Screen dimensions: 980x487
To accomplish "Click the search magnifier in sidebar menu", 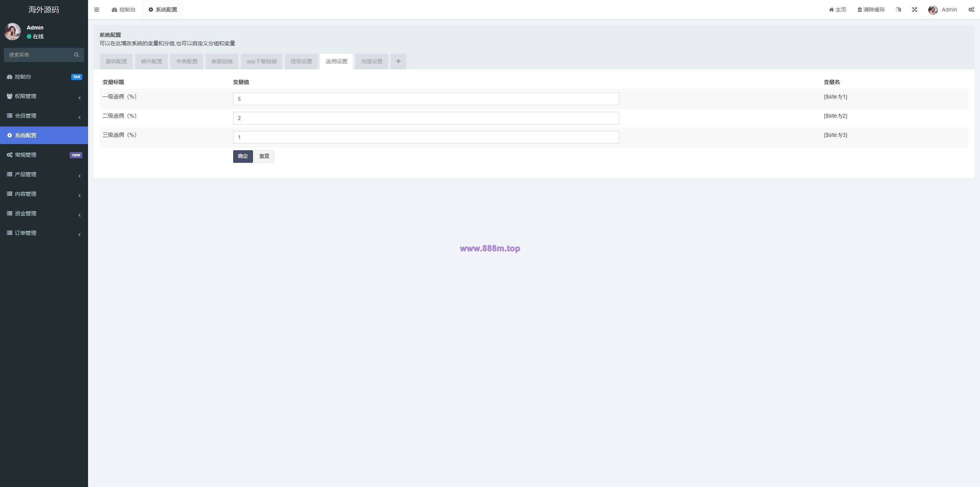I will [77, 55].
